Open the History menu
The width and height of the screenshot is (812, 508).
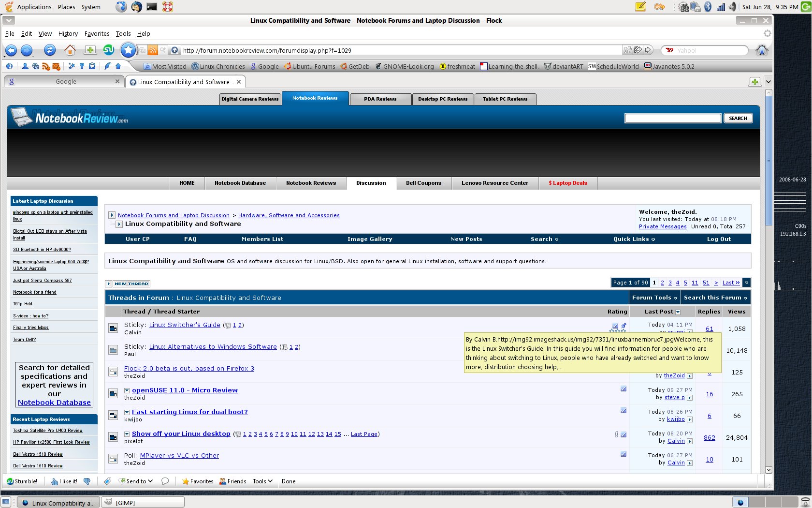point(68,34)
